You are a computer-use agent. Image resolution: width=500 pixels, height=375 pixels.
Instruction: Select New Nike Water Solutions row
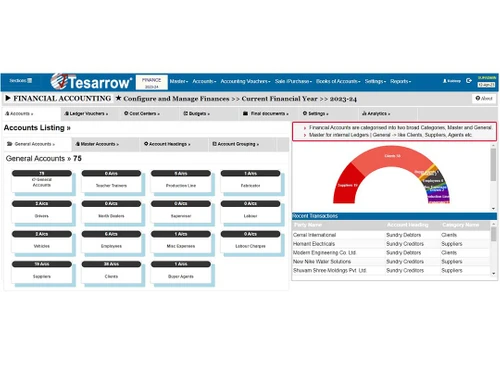391,262
